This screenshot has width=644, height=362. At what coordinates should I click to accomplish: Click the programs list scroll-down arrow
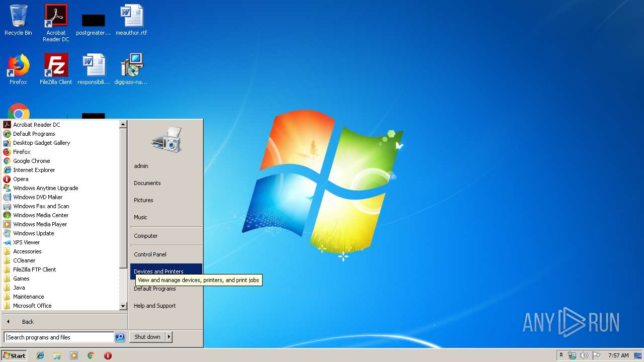pos(123,306)
